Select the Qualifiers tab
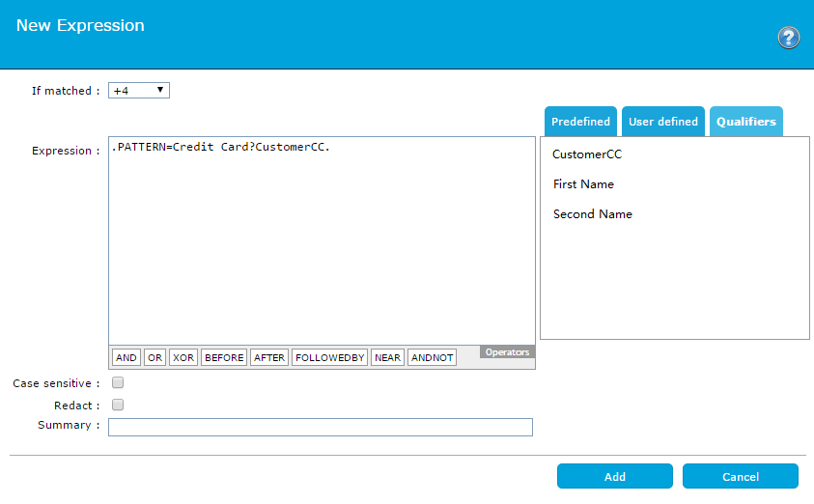Viewport: 814px width, 504px height. coord(745,122)
